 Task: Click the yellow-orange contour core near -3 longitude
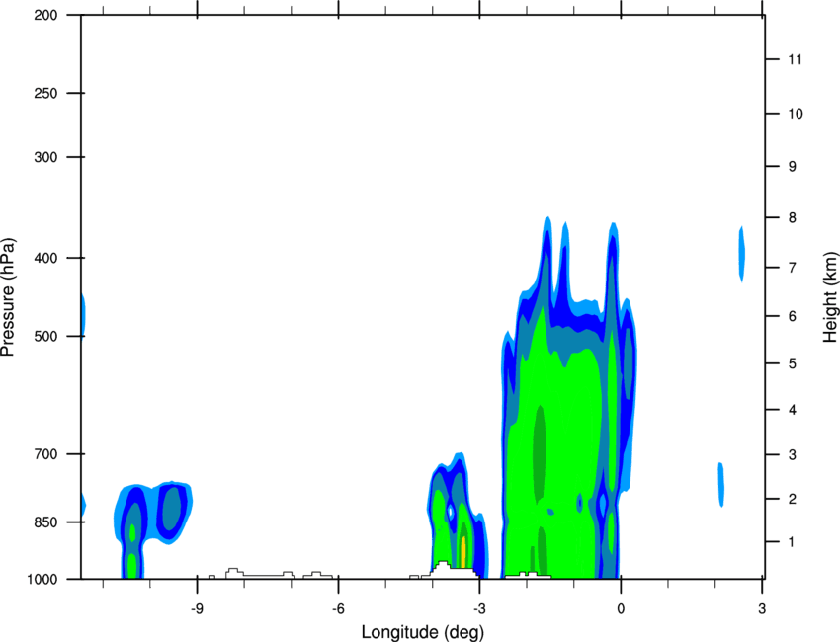[x=463, y=551]
